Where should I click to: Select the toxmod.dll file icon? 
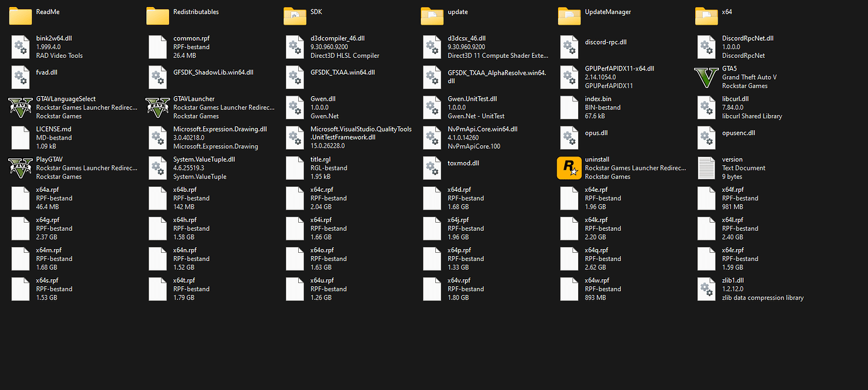click(x=432, y=167)
